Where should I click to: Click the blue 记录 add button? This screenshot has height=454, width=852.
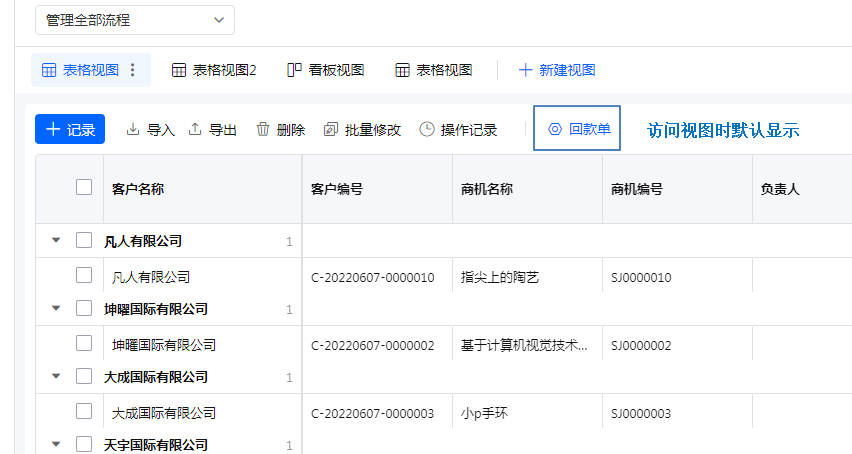click(x=70, y=129)
